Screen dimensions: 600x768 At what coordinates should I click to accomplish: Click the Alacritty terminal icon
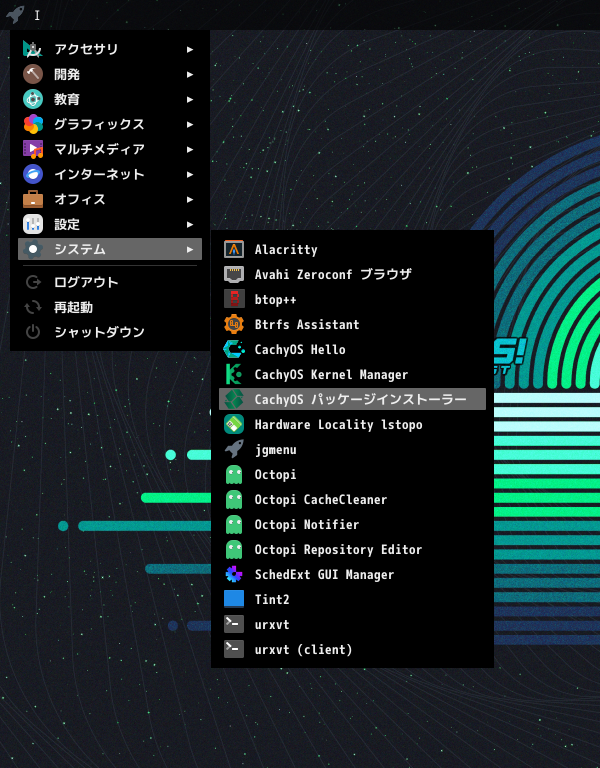tap(234, 249)
